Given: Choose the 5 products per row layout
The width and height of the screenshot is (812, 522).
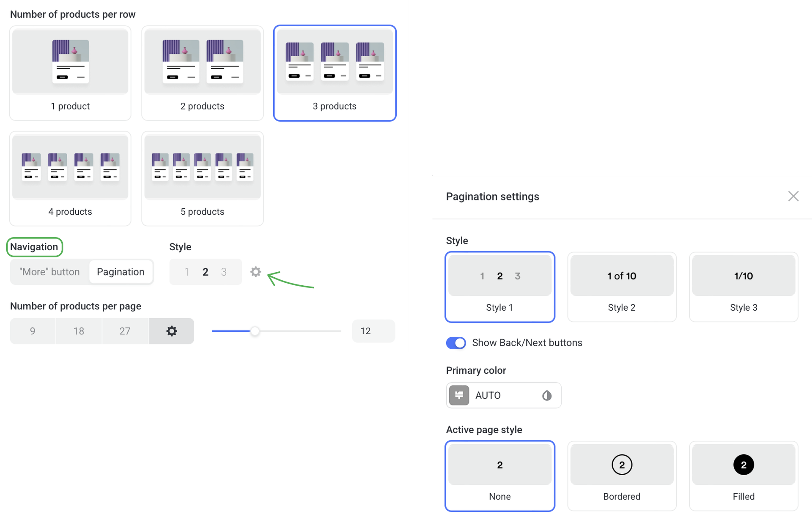Looking at the screenshot, I should click(202, 178).
